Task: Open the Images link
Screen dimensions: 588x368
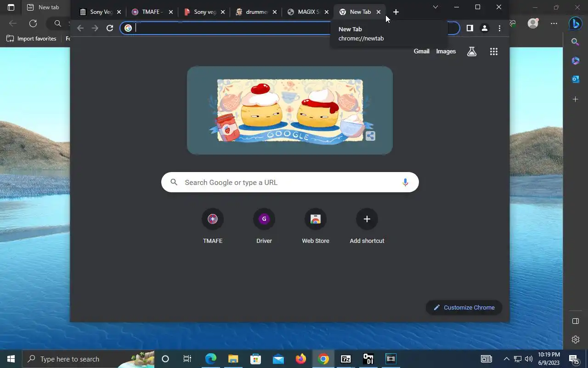Action: point(446,52)
